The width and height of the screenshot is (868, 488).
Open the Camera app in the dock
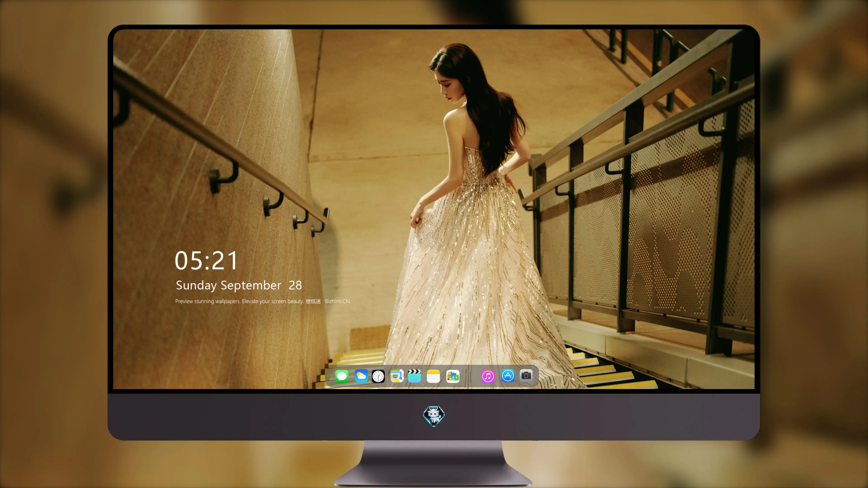(526, 375)
